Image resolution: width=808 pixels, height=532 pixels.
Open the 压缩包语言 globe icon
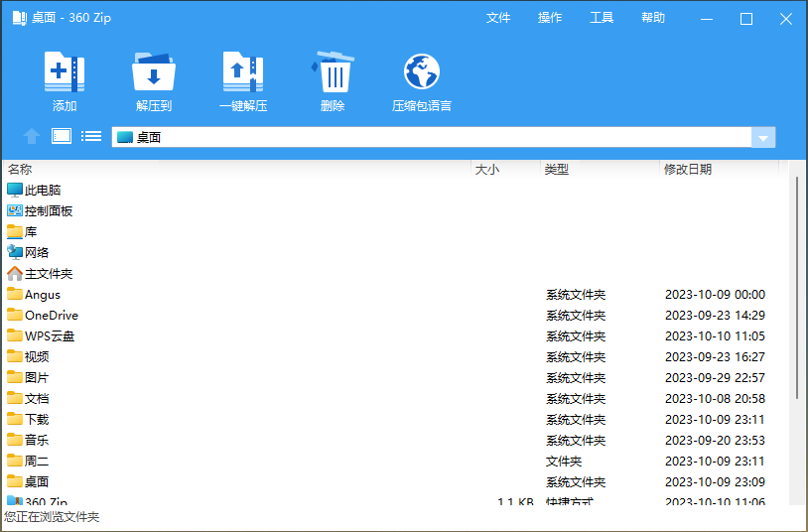pos(422,71)
